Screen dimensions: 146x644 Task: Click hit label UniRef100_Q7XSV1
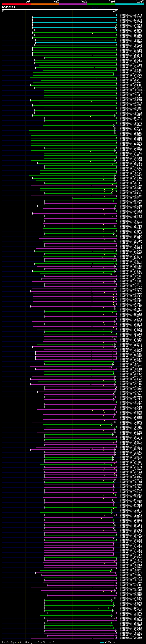click(131, 251)
